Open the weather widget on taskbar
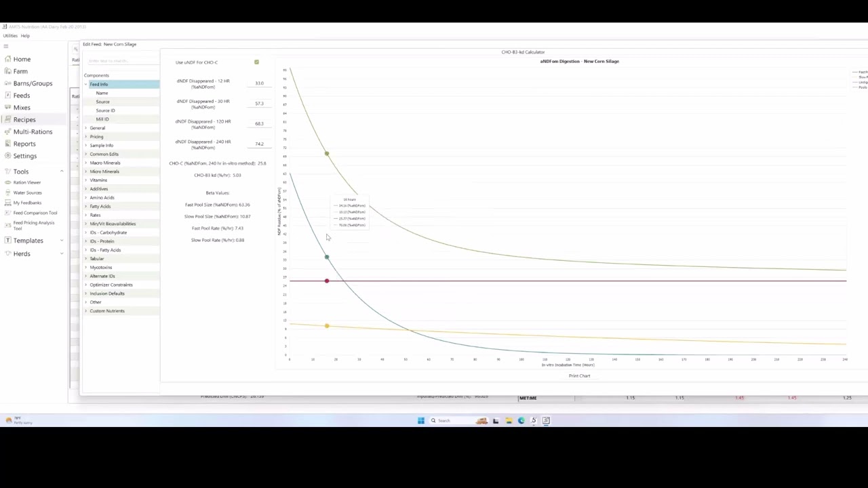Screen dimensions: 868x488 pos(19,421)
